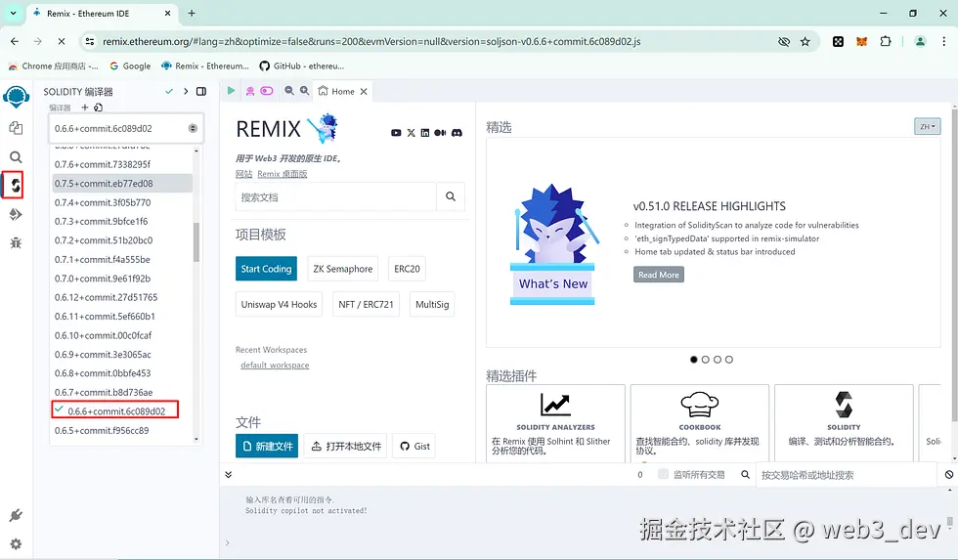Image resolution: width=958 pixels, height=560 pixels.
Task: Click the clear terminal circle icon
Action: click(x=949, y=475)
